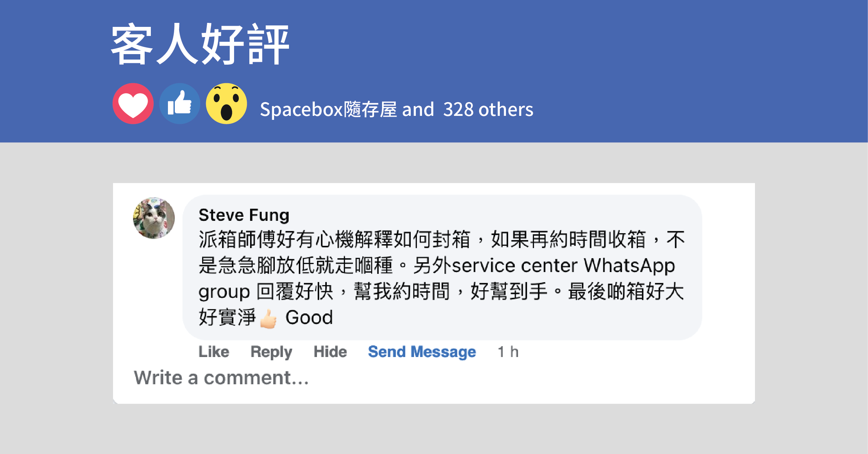
Task: Click the yellow wow face reaction icon
Action: click(226, 104)
